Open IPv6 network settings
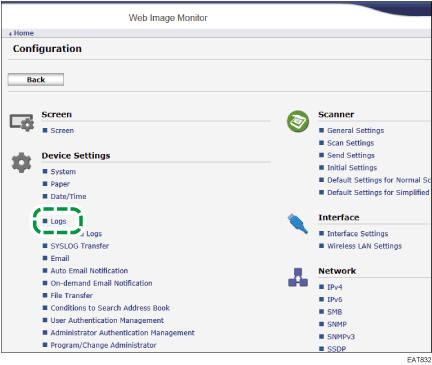This screenshot has width=432, height=365. (x=335, y=299)
